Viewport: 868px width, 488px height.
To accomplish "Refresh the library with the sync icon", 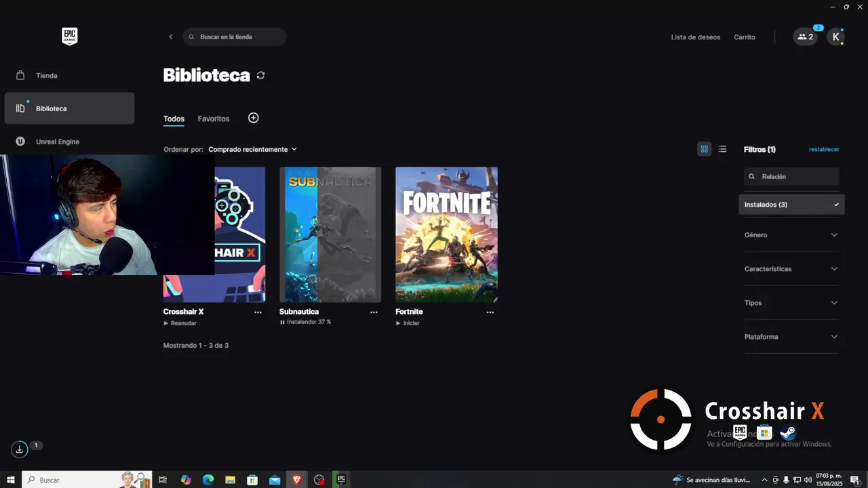I will click(261, 75).
